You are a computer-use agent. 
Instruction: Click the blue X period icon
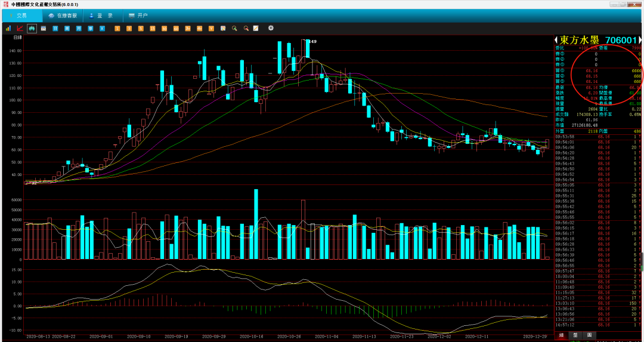tap(103, 29)
